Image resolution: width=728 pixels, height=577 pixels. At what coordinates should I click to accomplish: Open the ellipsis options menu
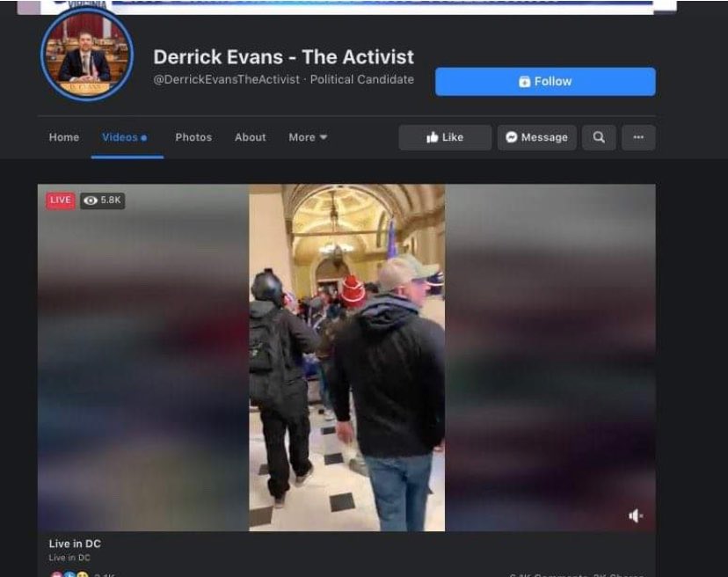tap(639, 137)
